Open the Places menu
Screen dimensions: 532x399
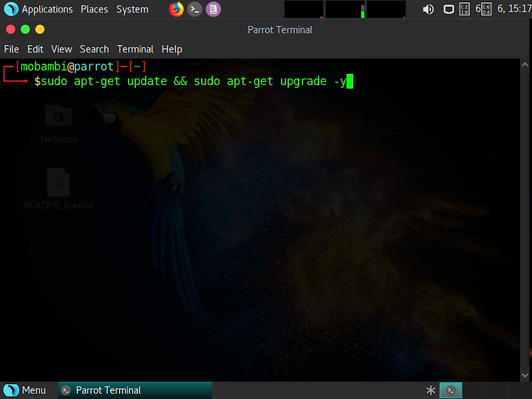(95, 9)
